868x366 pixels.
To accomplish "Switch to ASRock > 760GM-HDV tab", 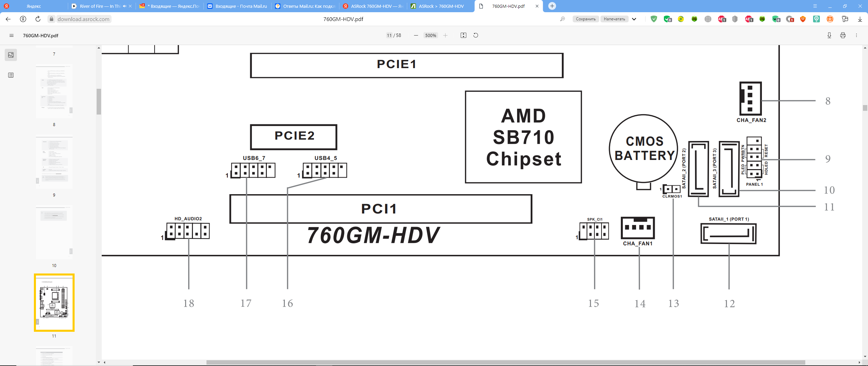I will [441, 6].
